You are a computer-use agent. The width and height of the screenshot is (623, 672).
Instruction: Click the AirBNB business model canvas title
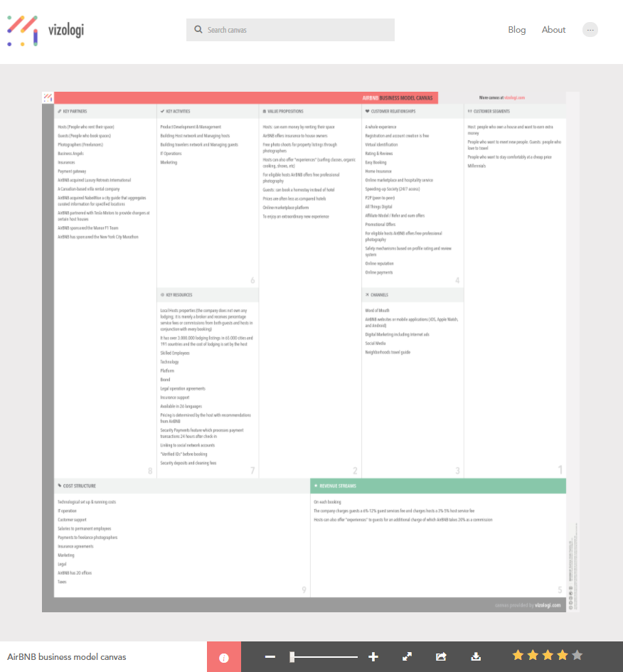67,656
